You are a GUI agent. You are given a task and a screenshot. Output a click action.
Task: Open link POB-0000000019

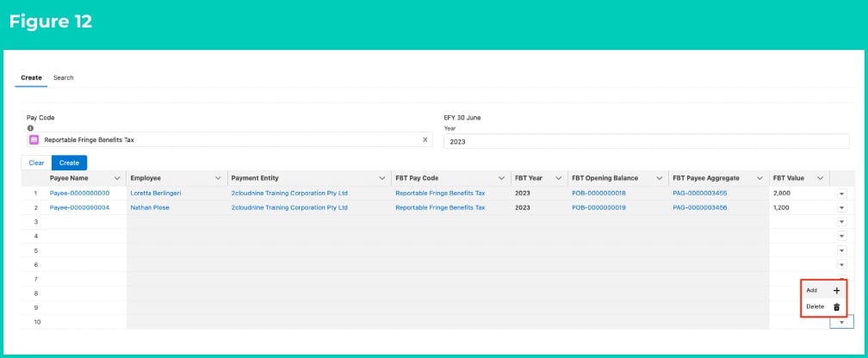click(x=598, y=207)
